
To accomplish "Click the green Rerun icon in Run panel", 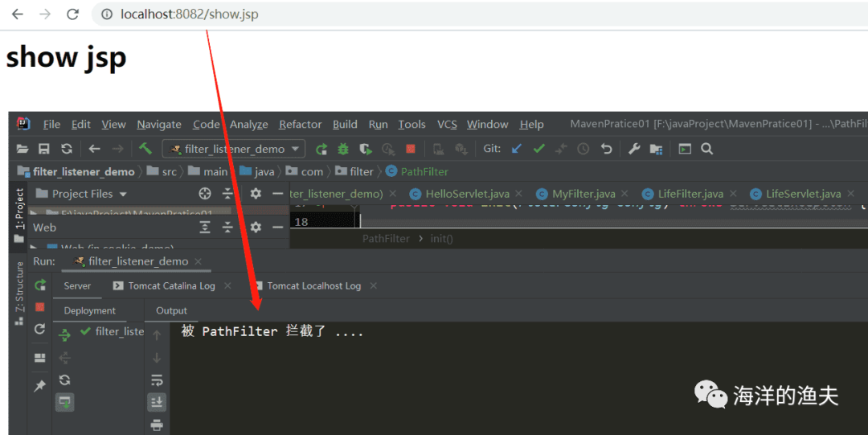I will point(40,285).
